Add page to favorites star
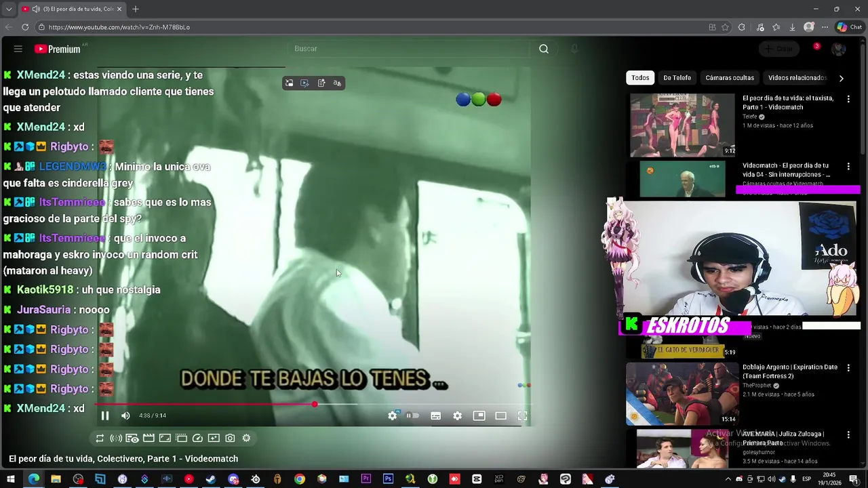The width and height of the screenshot is (868, 488). tap(725, 27)
